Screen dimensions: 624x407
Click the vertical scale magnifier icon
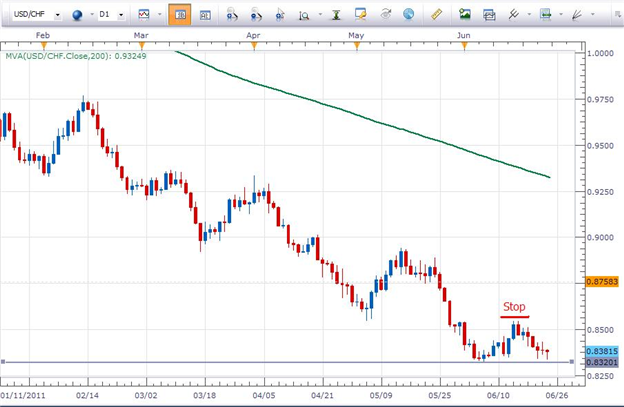coord(304,15)
